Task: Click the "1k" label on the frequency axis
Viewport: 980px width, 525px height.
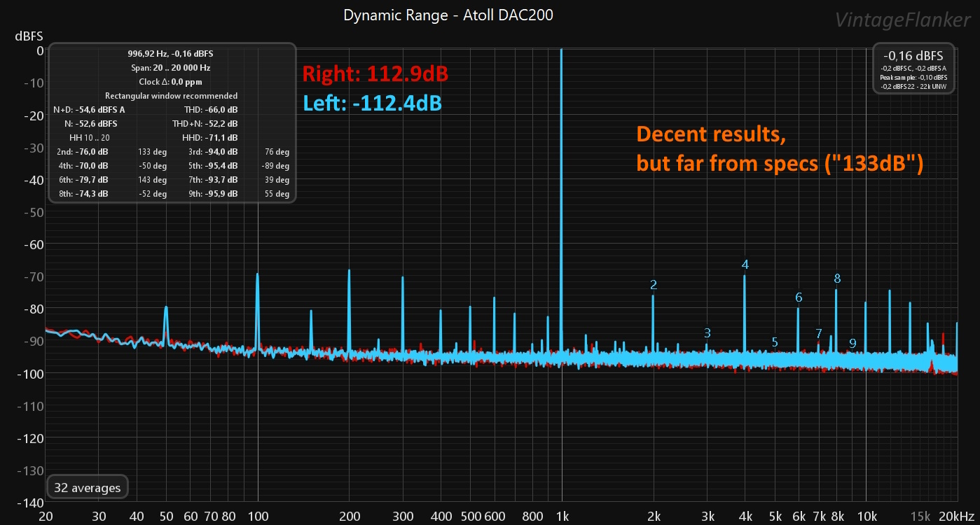Action: [562, 516]
